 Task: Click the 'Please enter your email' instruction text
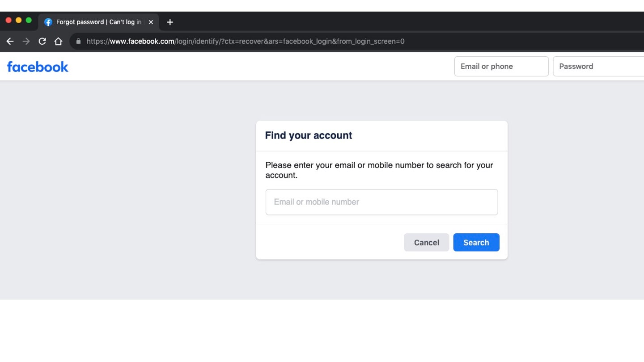tap(379, 170)
